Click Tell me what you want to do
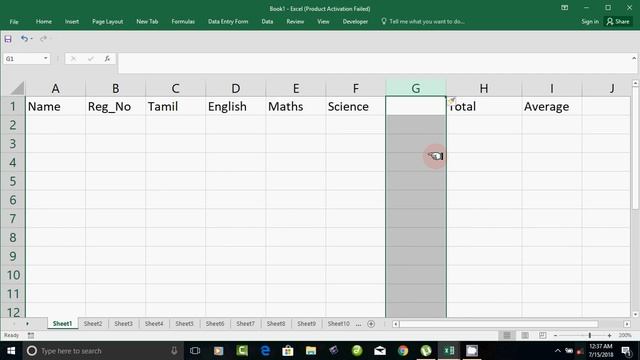 423,22
